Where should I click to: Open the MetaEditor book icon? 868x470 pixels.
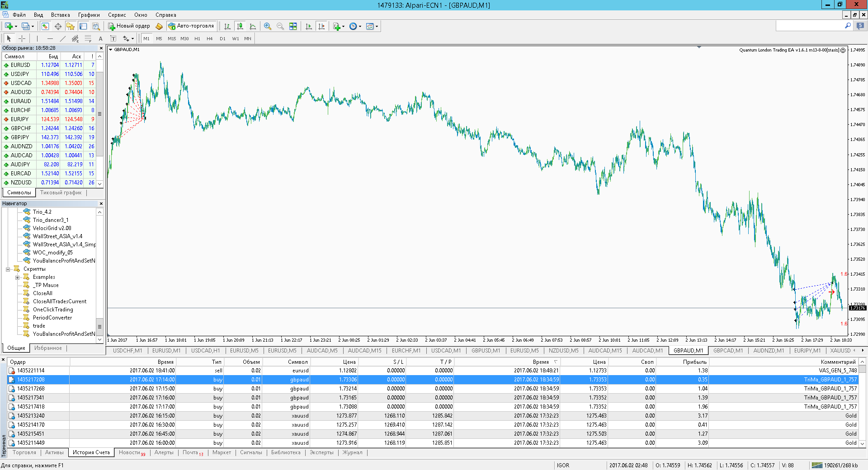pos(159,26)
